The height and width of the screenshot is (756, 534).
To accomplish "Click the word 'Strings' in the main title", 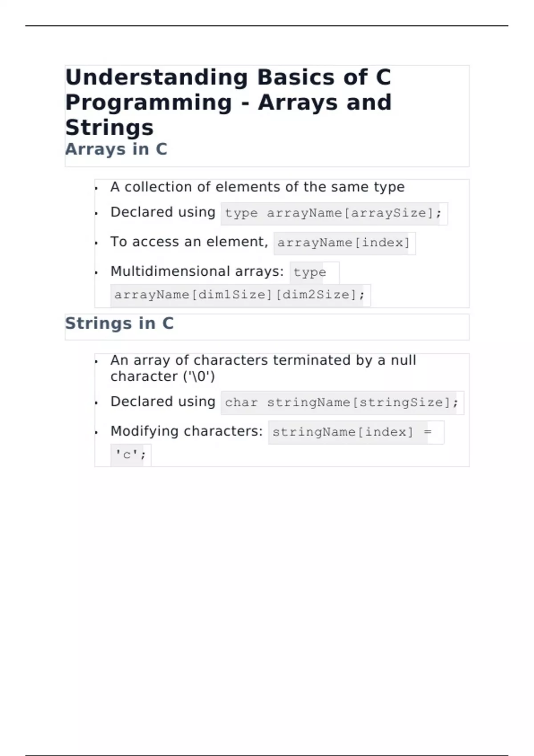I will coord(109,128).
